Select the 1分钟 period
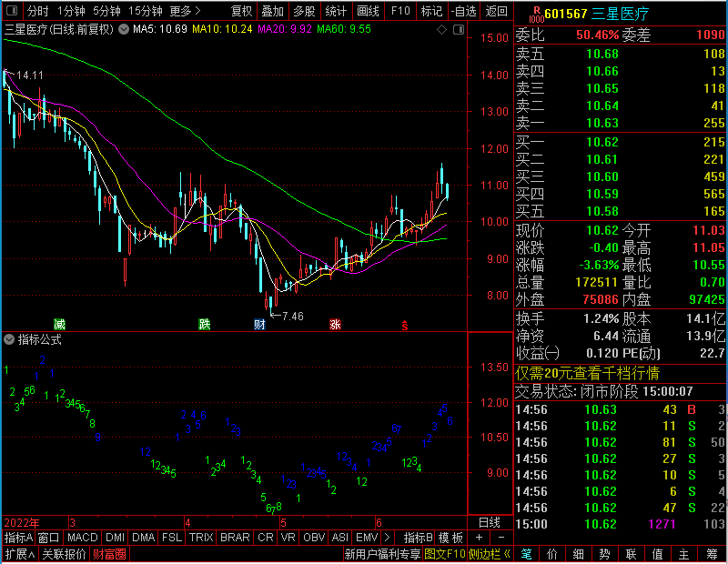The width and height of the screenshot is (728, 564). pos(71,11)
